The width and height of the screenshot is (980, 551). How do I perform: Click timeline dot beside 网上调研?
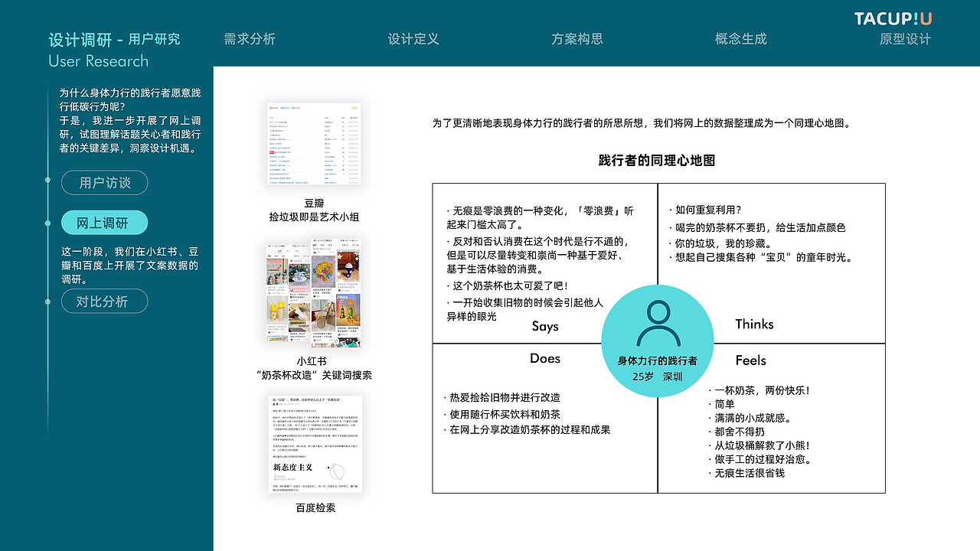[x=47, y=223]
